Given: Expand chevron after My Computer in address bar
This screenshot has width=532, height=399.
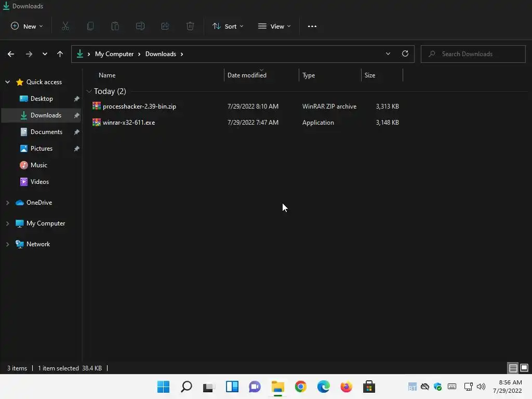Looking at the screenshot, I should (139, 54).
